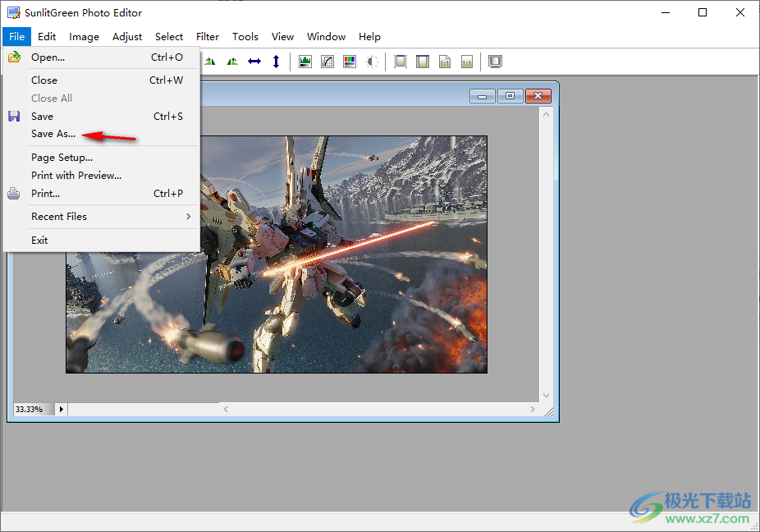This screenshot has width=760, height=532.
Task: Click the horizontal scrollbar left arrow
Action: pyautogui.click(x=226, y=410)
